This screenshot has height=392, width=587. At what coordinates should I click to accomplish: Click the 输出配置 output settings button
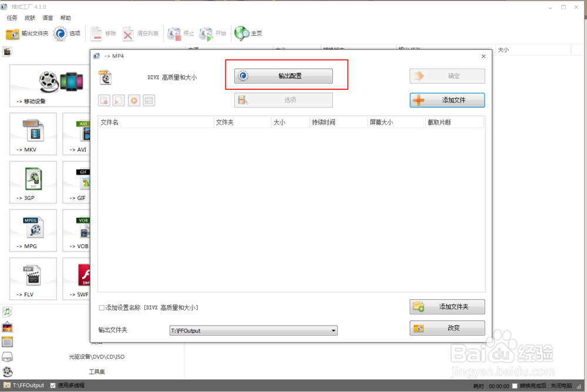point(284,76)
